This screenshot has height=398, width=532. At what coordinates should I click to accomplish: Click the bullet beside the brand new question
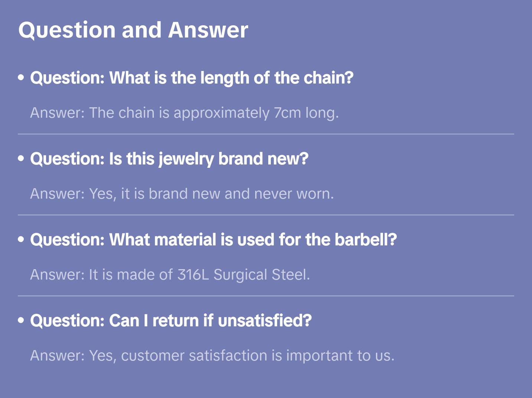click(21, 159)
